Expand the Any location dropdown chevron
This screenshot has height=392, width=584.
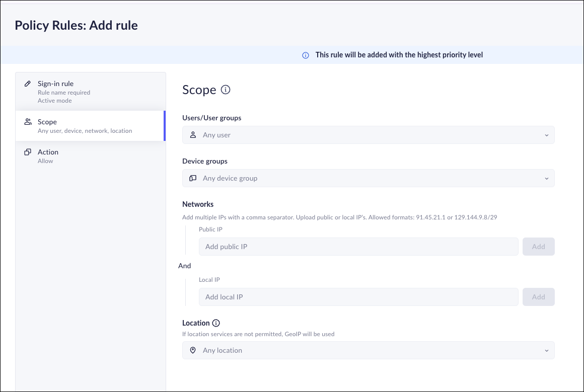547,351
